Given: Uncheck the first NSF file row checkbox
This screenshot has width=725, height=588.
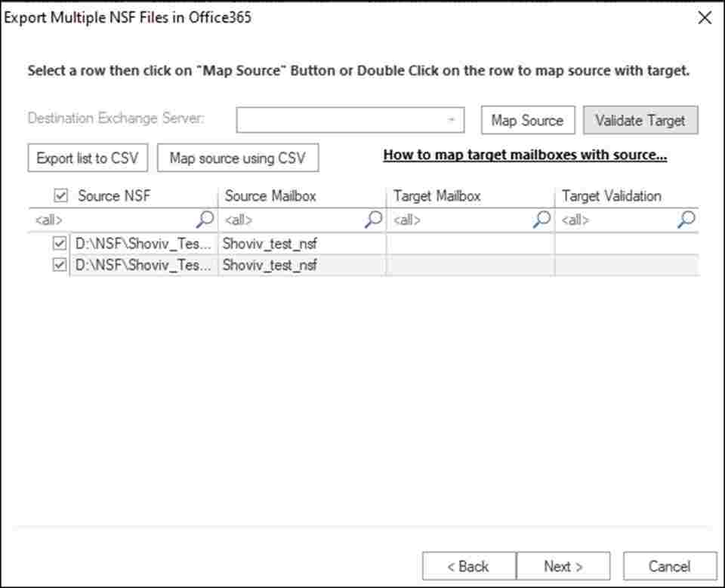Looking at the screenshot, I should pos(60,245).
